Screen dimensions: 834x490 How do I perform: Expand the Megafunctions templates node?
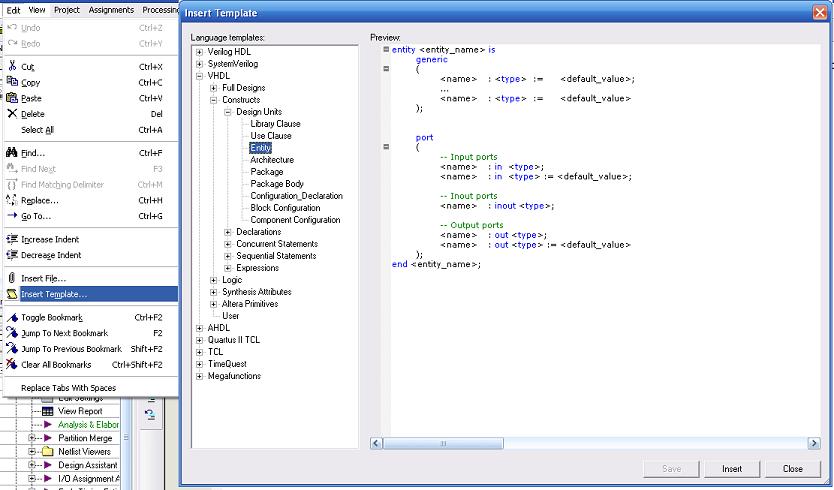pyautogui.click(x=200, y=376)
